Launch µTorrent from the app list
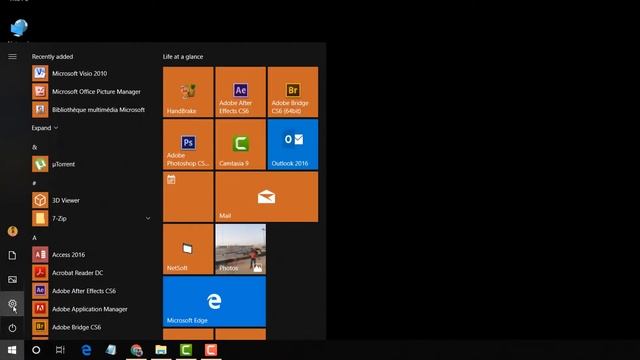This screenshot has height=360, width=640. click(92, 164)
